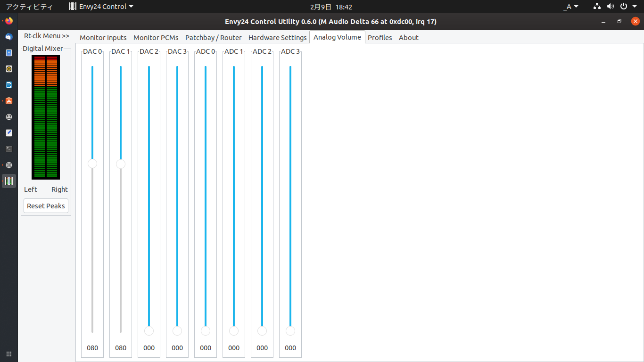Click the ADC 0 slider handle
The image size is (644, 362).
[x=206, y=331]
